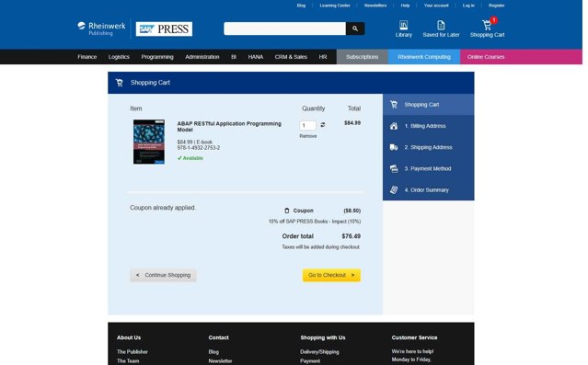Open the Newsletters top link
588x365 pixels.
click(375, 6)
